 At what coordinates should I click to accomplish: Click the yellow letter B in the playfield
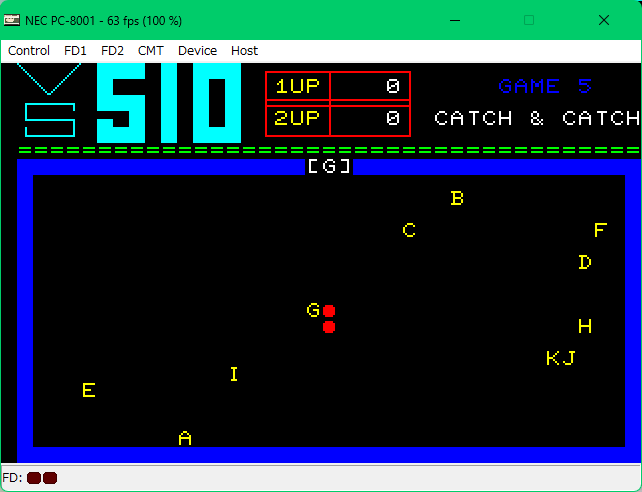(x=457, y=198)
